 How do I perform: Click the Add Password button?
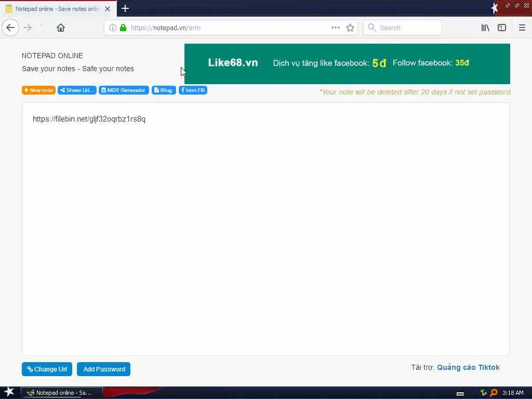tap(103, 369)
